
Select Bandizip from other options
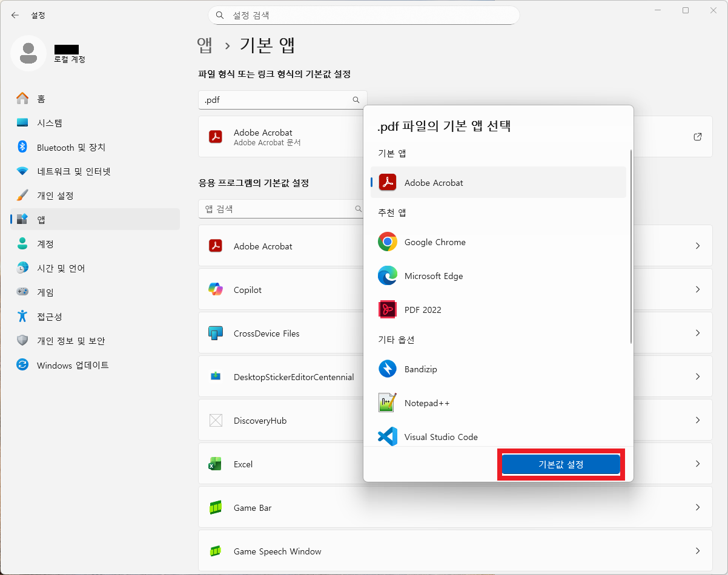[x=498, y=369]
